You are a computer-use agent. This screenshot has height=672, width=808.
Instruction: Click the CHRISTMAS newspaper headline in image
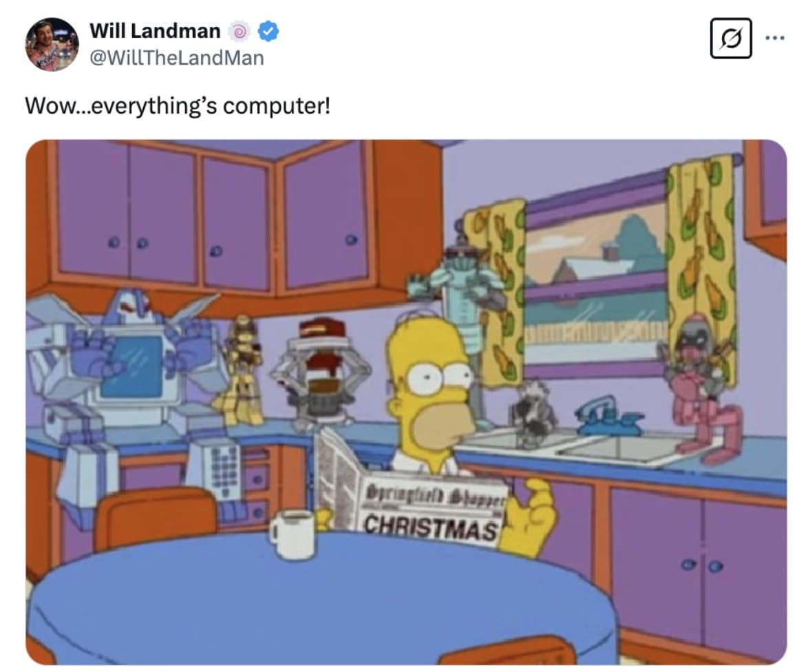click(x=431, y=527)
